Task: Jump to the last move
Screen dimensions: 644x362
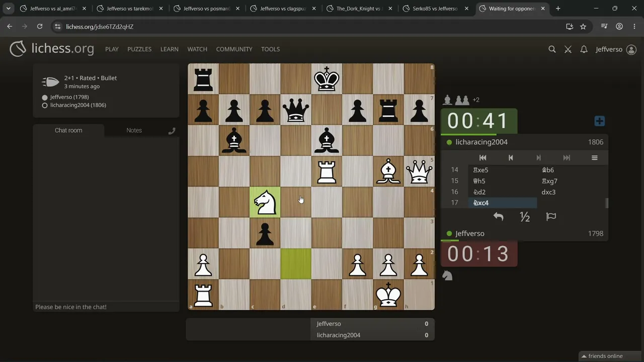Action: 567,157
